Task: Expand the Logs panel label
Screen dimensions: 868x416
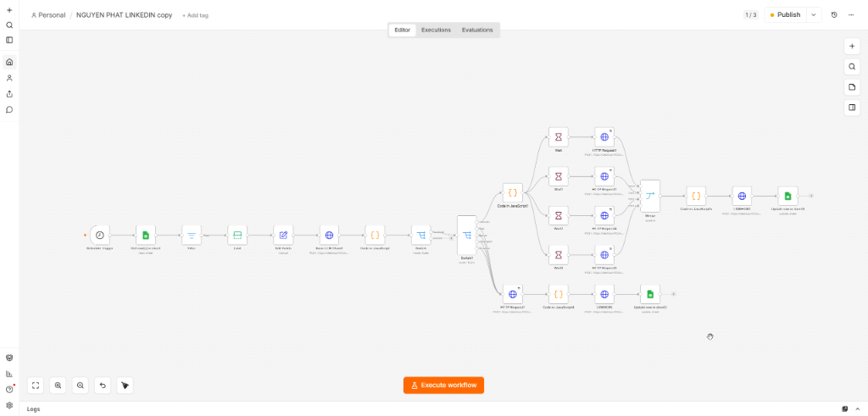Action: tap(33, 409)
